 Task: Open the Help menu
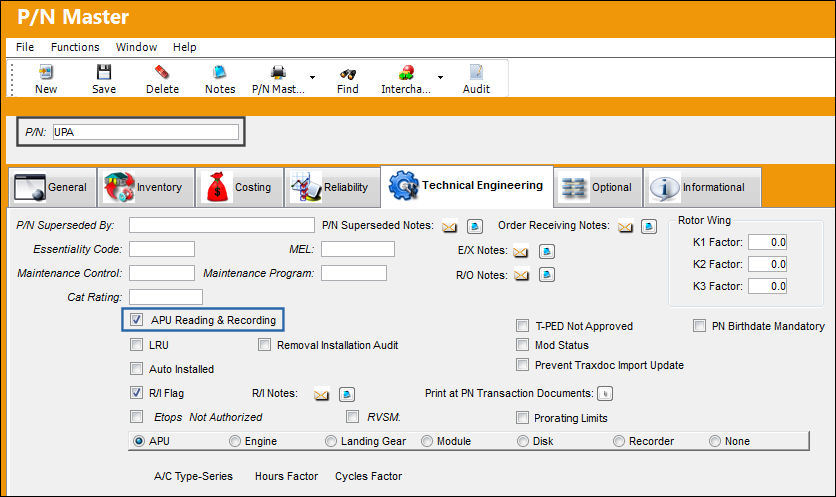click(x=184, y=47)
